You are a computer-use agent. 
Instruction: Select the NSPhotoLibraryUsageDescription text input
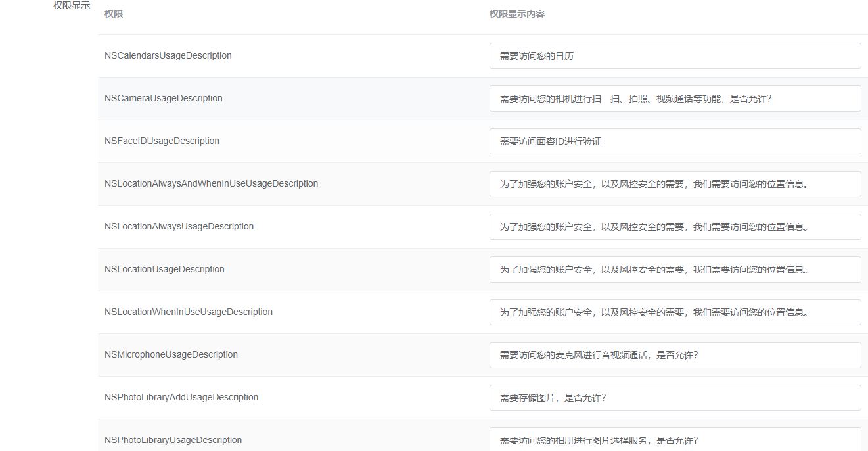(675, 439)
